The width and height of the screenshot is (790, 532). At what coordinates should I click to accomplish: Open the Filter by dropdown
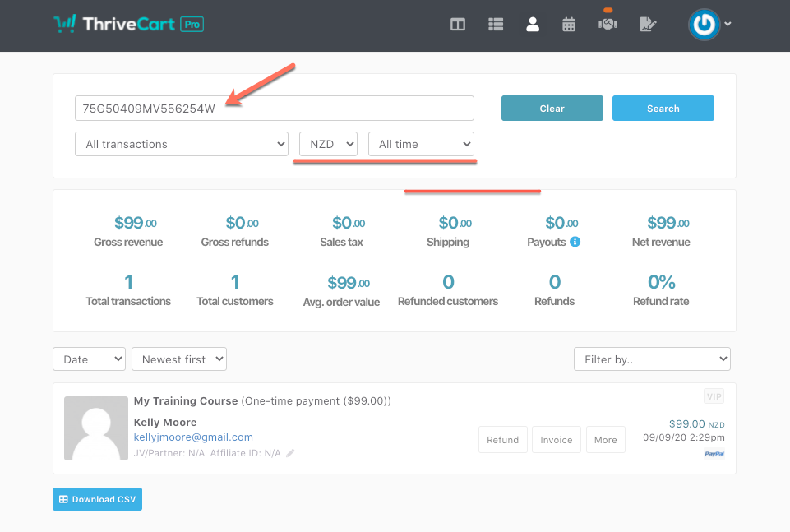[x=652, y=359]
